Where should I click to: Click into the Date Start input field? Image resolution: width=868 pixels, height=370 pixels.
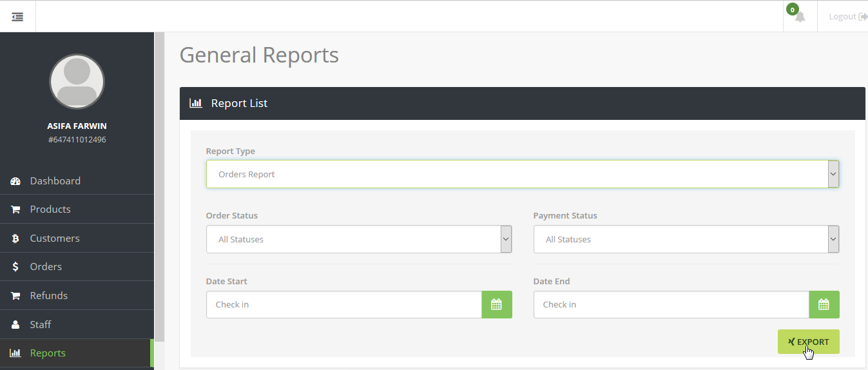[x=344, y=304]
